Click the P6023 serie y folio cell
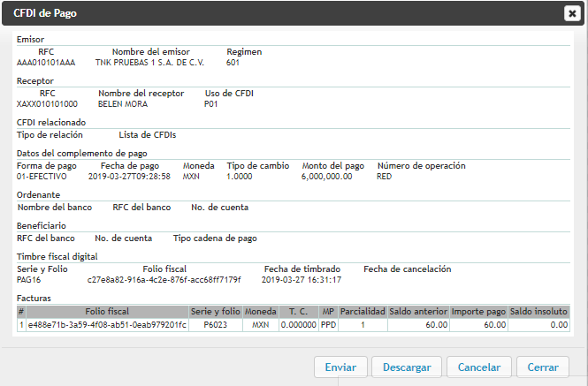Screen dimensions: 588x386 (x=216, y=325)
